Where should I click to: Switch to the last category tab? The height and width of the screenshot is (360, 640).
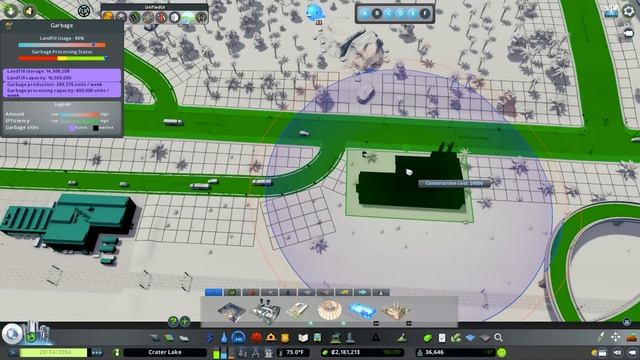pyautogui.click(x=381, y=292)
